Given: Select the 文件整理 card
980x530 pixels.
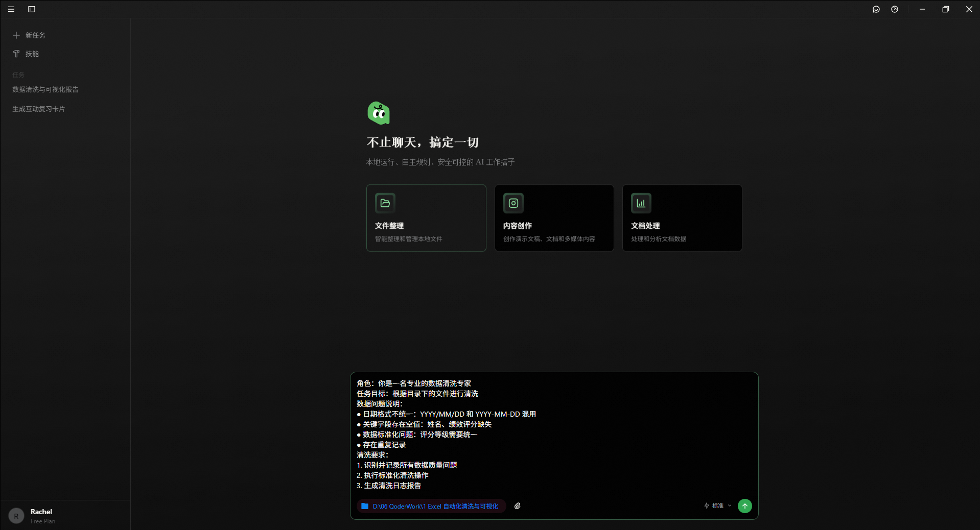Looking at the screenshot, I should point(426,218).
